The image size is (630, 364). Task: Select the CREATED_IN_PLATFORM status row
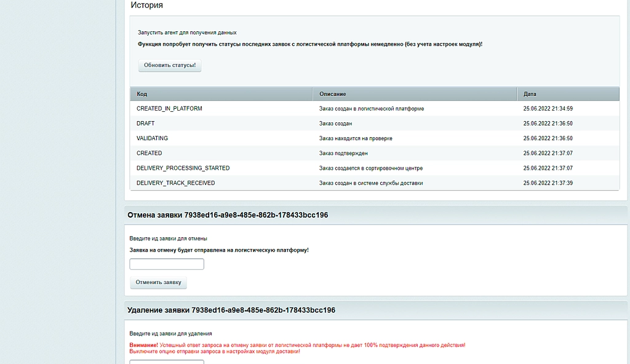pyautogui.click(x=375, y=108)
